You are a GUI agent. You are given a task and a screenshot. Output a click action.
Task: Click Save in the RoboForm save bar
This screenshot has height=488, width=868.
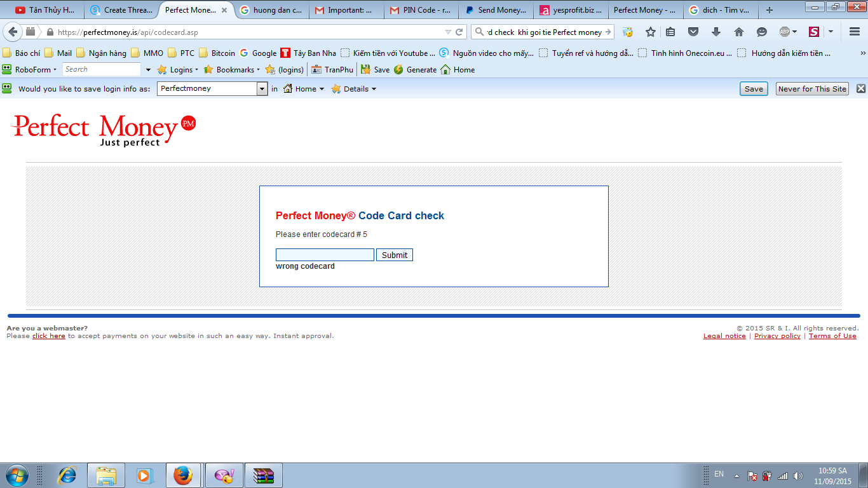754,89
